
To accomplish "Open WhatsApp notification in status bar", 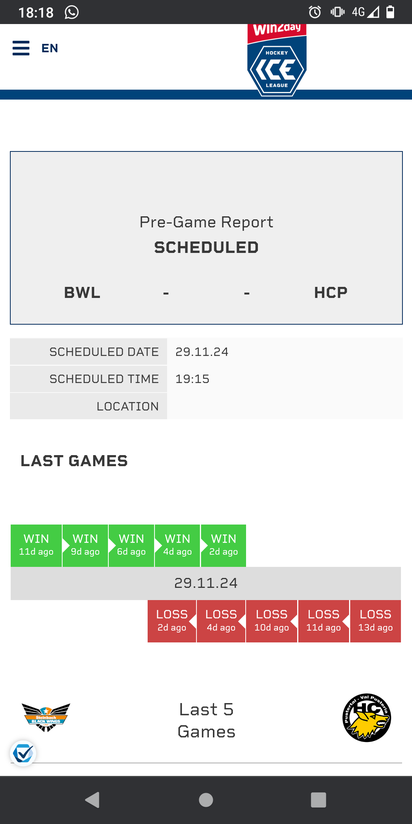I will pos(72,12).
